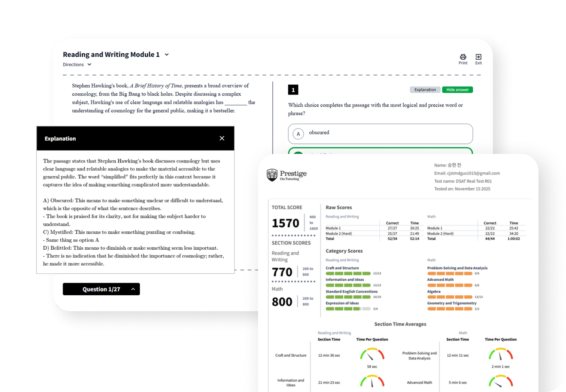Click the Geometry and Trigonometry score bar
The image size is (566, 392).
tap(450, 309)
